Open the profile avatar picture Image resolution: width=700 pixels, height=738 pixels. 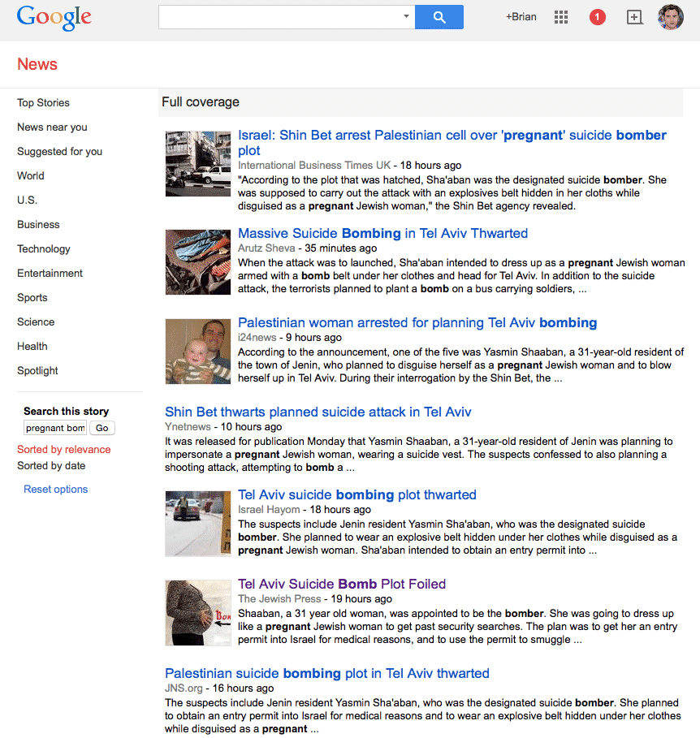670,17
